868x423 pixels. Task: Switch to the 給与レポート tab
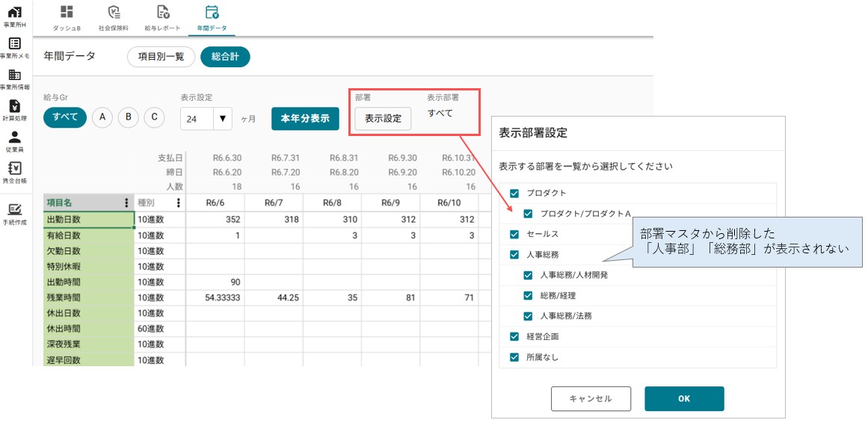click(162, 18)
